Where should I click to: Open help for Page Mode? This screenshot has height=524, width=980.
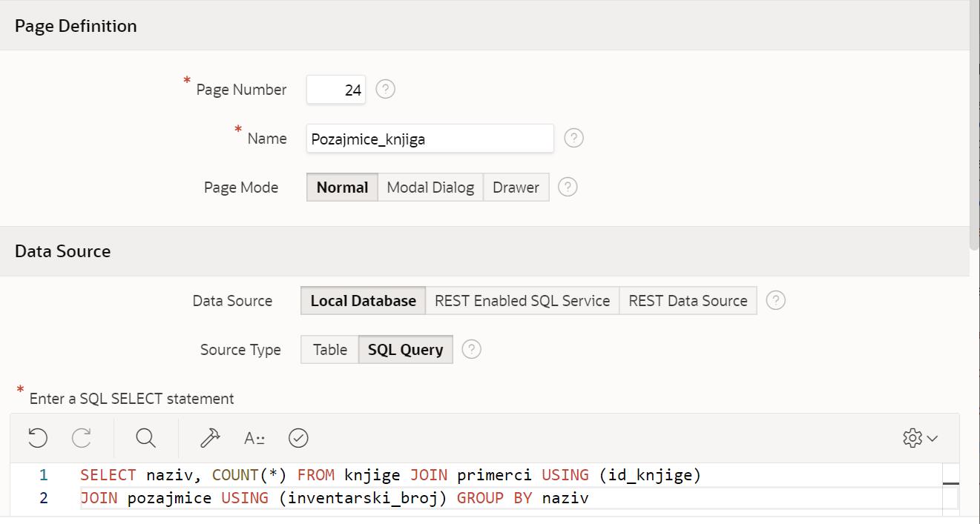click(x=568, y=187)
